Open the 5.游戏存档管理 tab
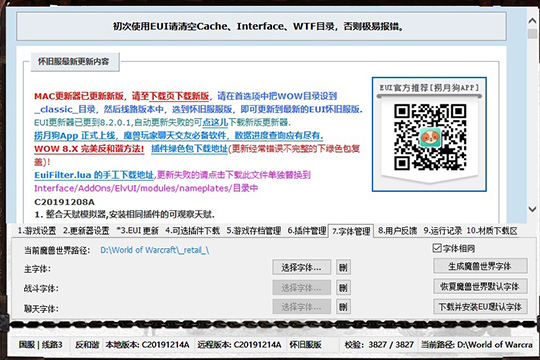 (x=253, y=230)
